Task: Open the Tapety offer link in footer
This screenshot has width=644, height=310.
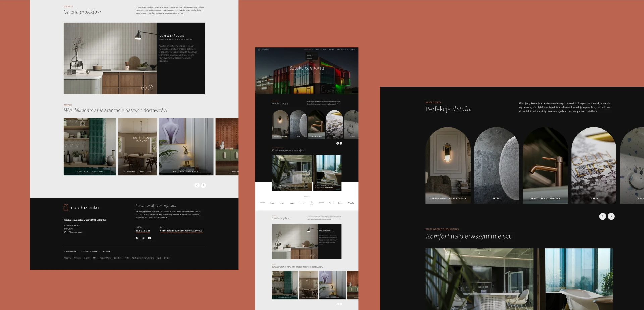Action: tap(159, 258)
